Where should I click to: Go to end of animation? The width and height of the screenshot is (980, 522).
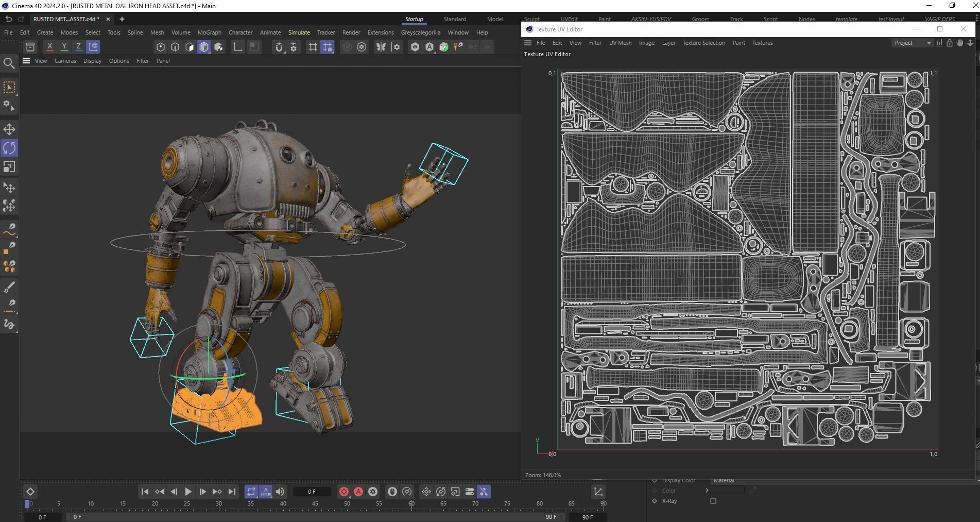point(232,492)
